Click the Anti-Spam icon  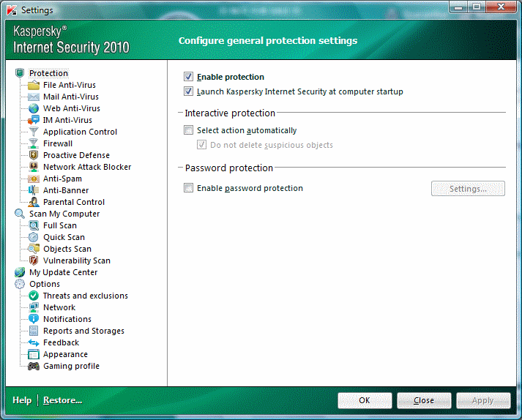pyautogui.click(x=33, y=179)
